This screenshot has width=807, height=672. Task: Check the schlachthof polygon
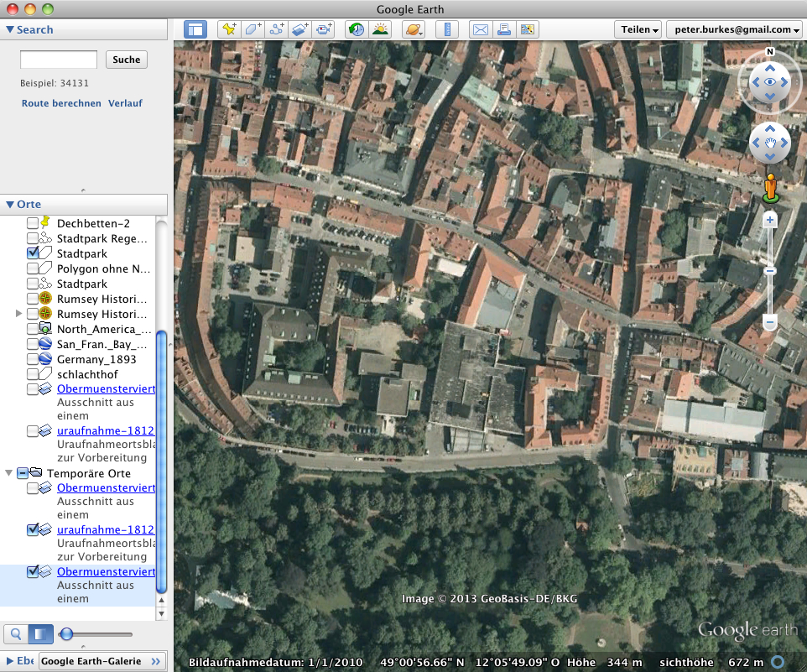[33, 374]
